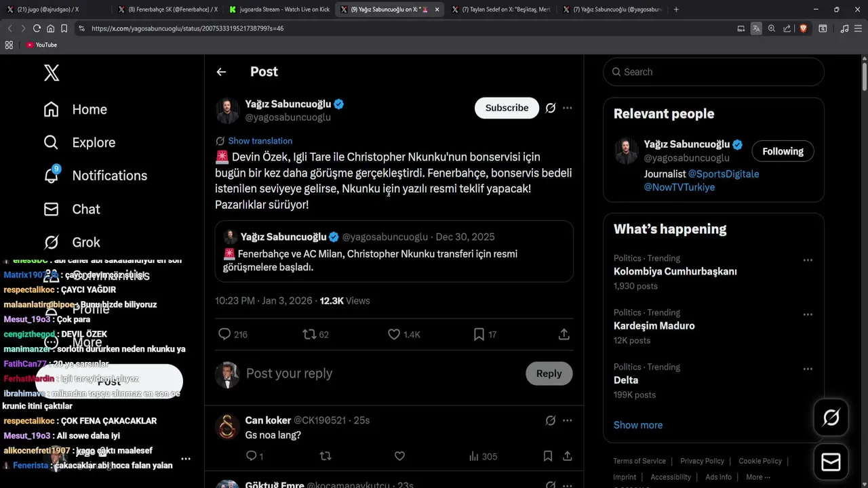The image size is (868, 488).
Task: Click the Search input field
Action: point(713,72)
